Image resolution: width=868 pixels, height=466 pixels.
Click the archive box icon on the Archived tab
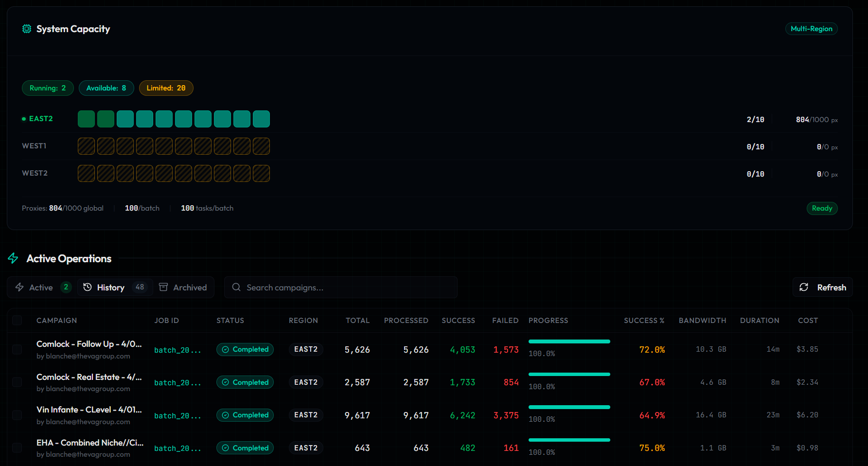click(164, 287)
